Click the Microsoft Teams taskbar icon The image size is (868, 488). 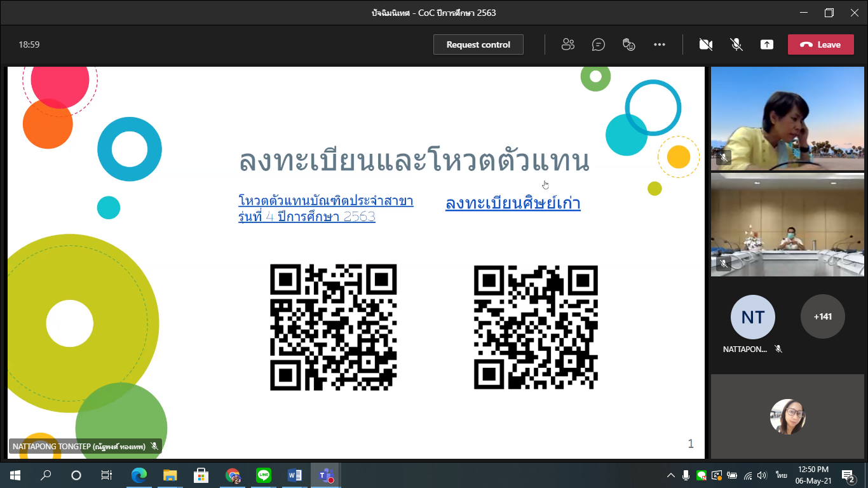click(x=326, y=475)
